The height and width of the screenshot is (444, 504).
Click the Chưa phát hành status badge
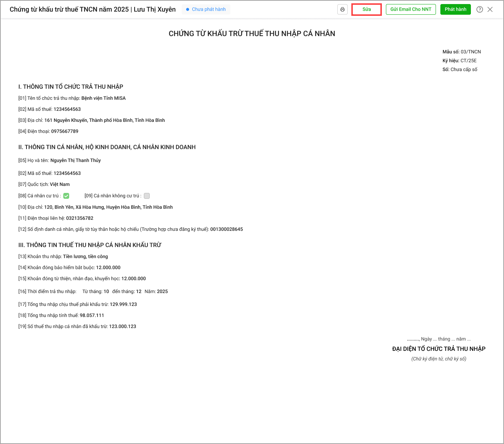[206, 10]
